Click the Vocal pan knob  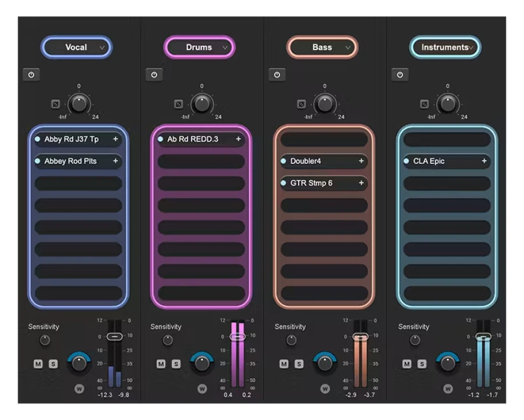point(79,363)
